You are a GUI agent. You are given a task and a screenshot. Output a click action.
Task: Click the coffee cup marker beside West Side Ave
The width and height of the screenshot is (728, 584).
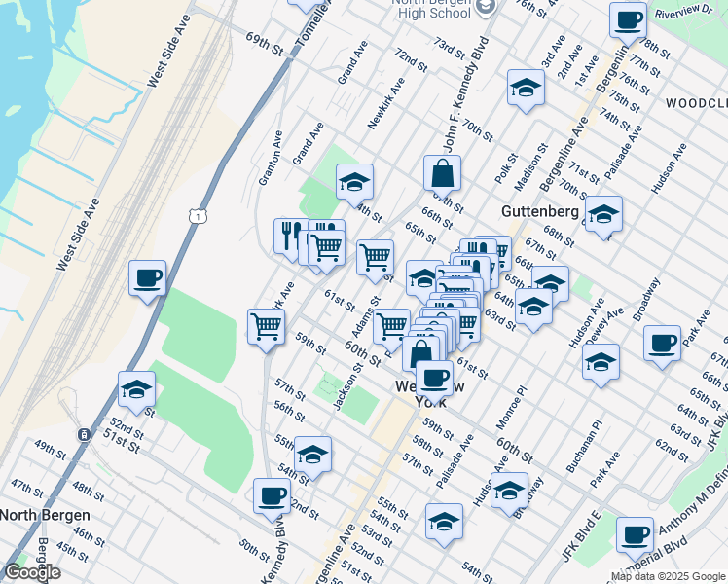point(147,278)
